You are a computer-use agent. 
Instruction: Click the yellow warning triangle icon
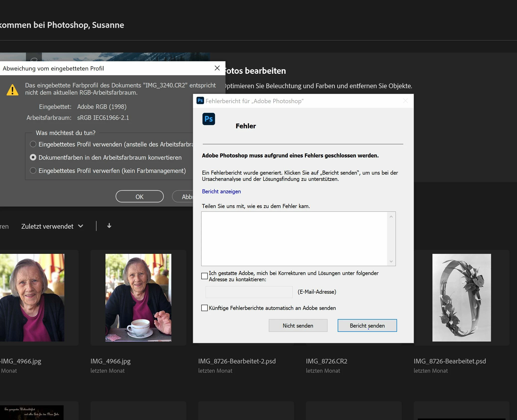(12, 90)
